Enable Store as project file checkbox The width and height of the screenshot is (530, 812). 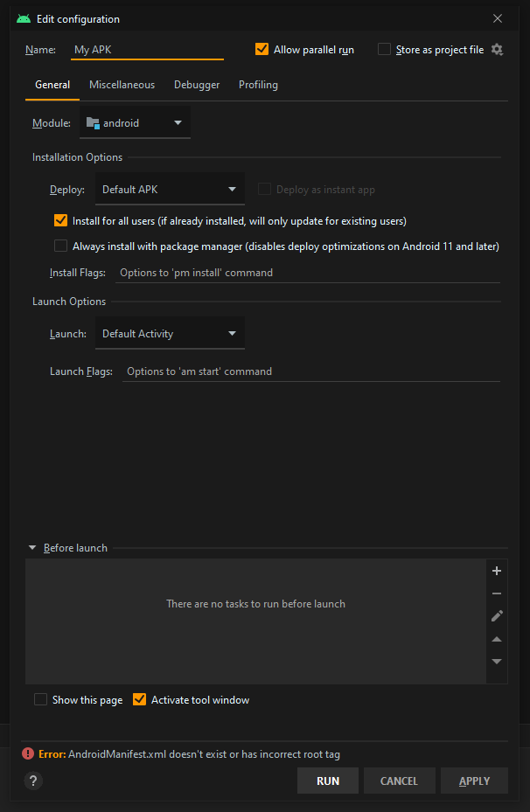(x=384, y=49)
